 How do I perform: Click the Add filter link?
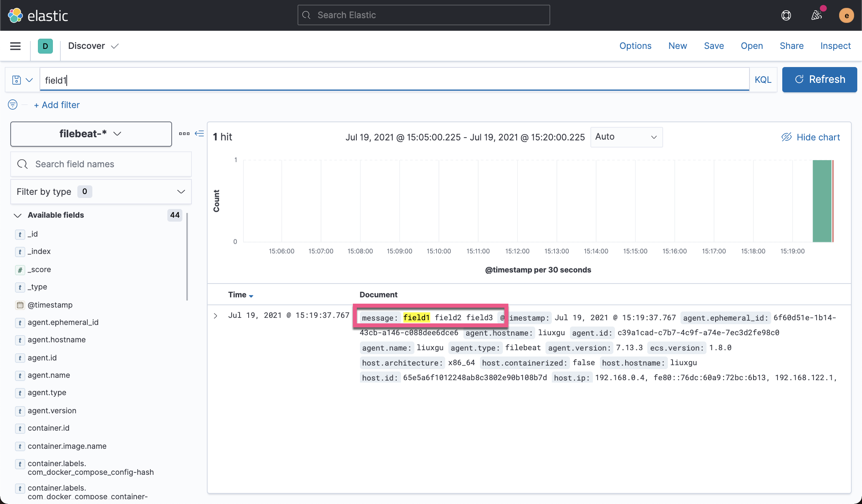57,105
